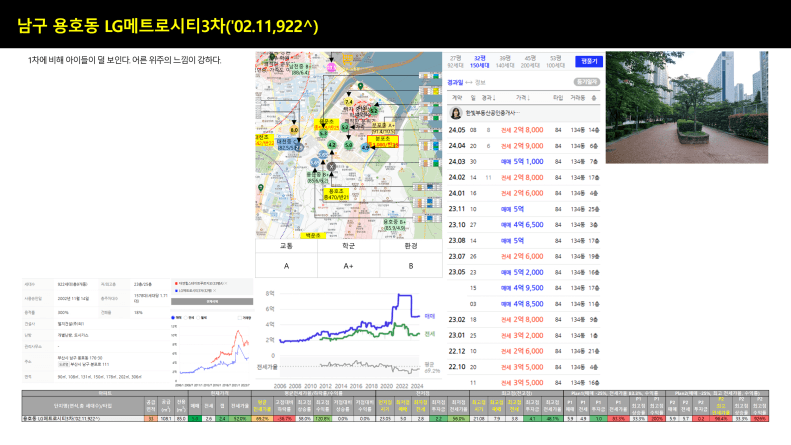The height and width of the screenshot is (445, 791).
Task: Click the 7.4 yellow map marker
Action: [x=349, y=102]
